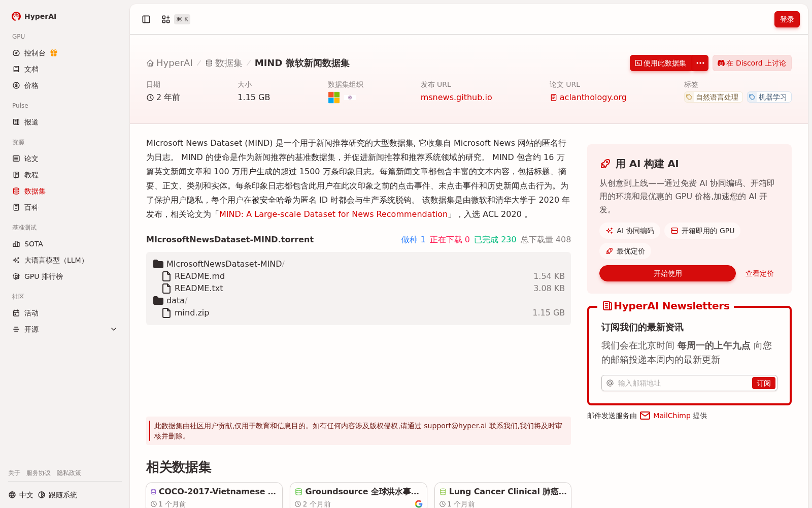Open the MIND Large-scale Dataset paper link
This screenshot has height=508, width=812.
point(333,214)
